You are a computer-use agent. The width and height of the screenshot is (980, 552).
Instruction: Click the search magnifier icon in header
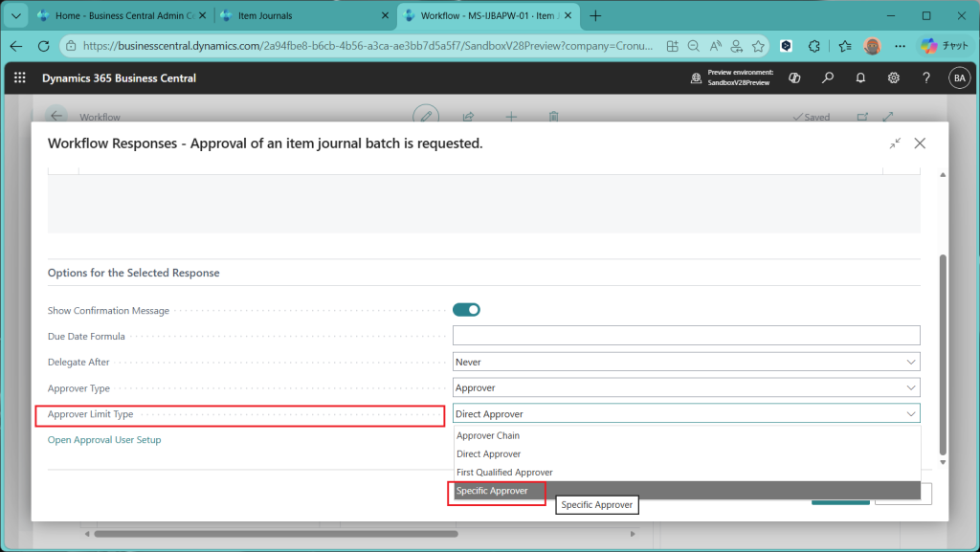[x=828, y=78]
